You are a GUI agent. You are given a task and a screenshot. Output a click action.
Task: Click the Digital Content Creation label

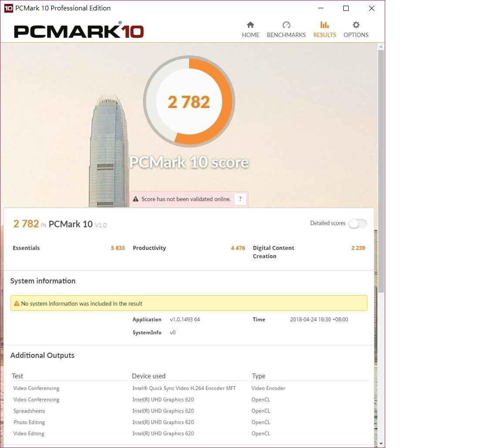pyautogui.click(x=273, y=252)
